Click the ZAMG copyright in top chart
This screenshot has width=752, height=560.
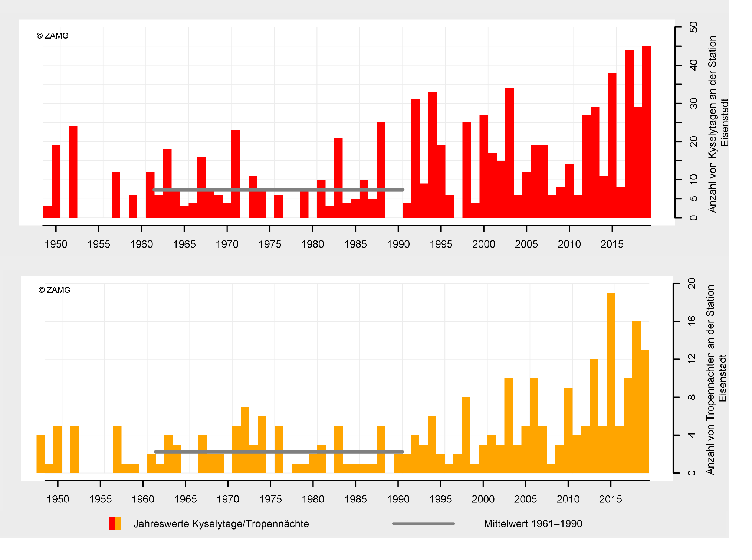click(x=53, y=36)
